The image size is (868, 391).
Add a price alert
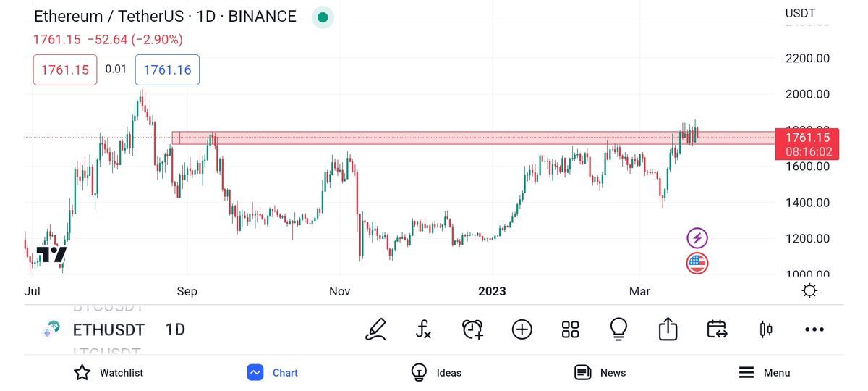point(472,329)
